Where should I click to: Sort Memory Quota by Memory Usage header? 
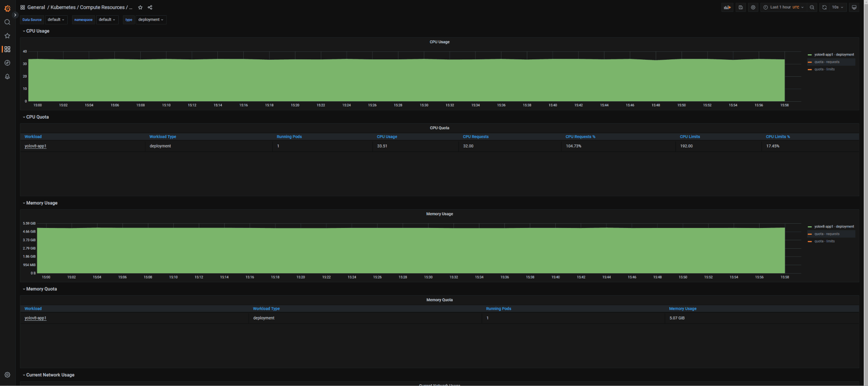(x=682, y=309)
